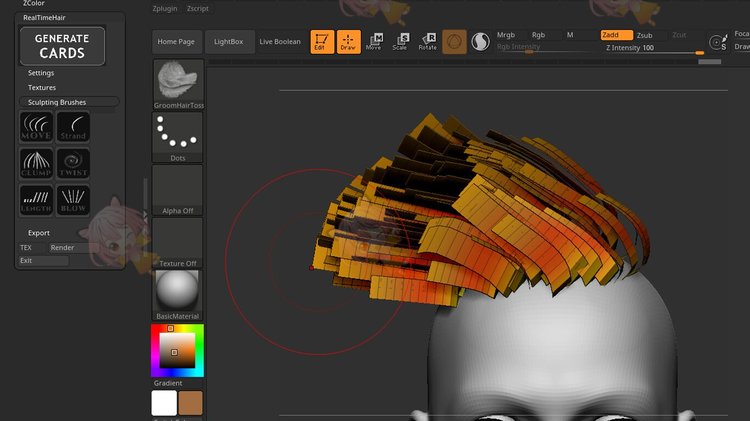Click the Gizmo 3D sphere icon
Image resolution: width=750 pixels, height=421 pixels.
(x=454, y=42)
